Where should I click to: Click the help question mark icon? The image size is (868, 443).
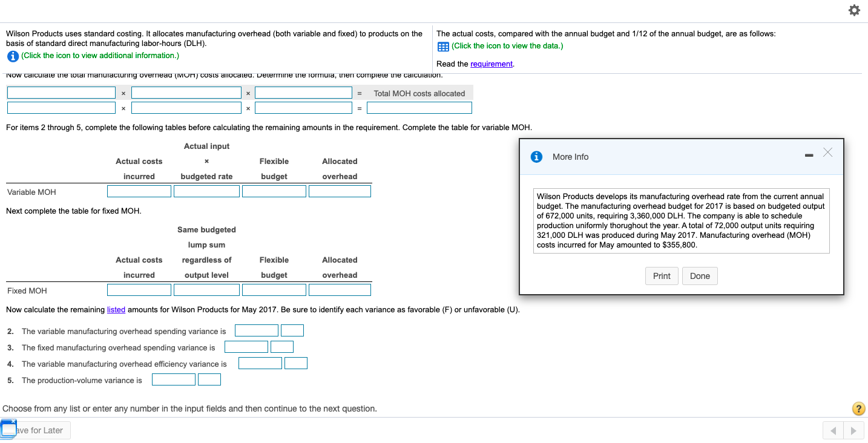coord(858,409)
